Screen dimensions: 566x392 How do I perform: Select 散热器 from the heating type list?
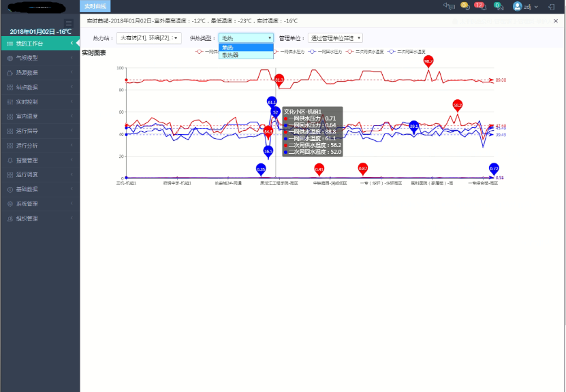[x=230, y=55]
